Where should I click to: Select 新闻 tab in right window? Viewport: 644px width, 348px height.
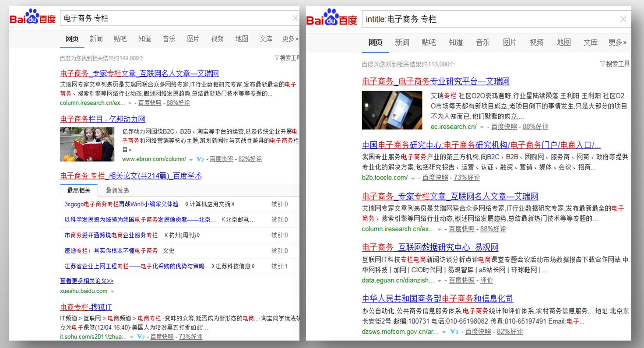tap(402, 42)
